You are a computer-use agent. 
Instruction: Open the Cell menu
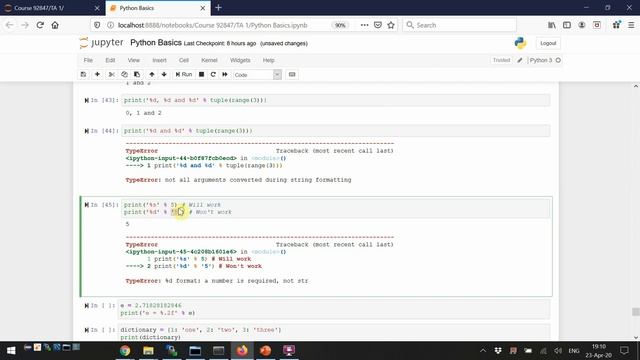coord(184,60)
